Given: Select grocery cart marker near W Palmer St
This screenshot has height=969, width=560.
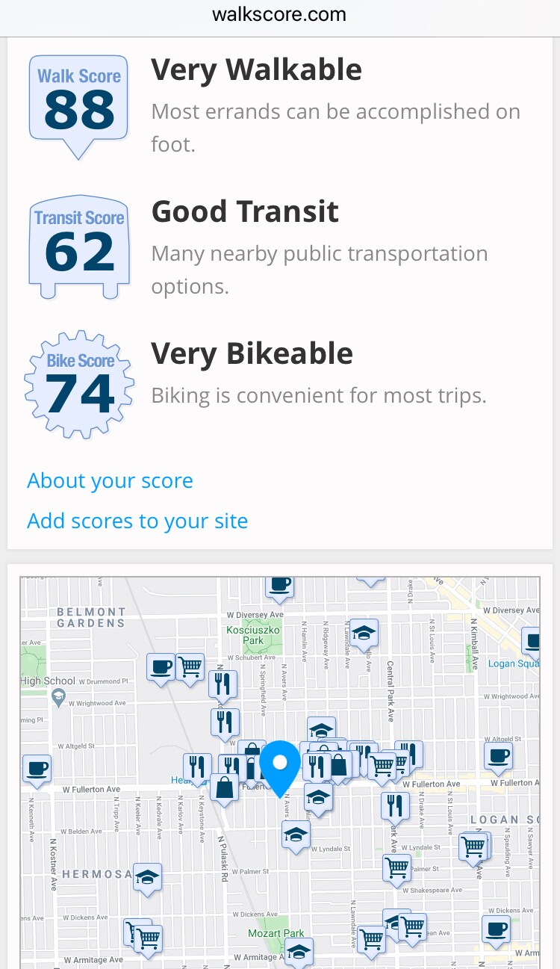Looking at the screenshot, I should 396,867.
